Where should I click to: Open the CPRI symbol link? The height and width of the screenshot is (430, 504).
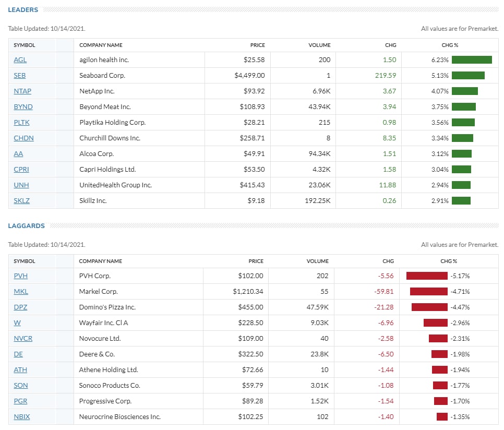click(21, 170)
